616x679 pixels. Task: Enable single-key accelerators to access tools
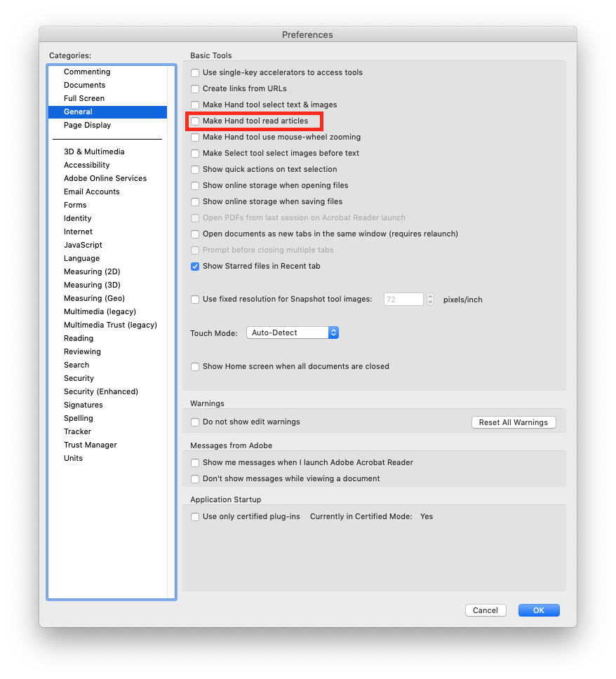point(195,73)
